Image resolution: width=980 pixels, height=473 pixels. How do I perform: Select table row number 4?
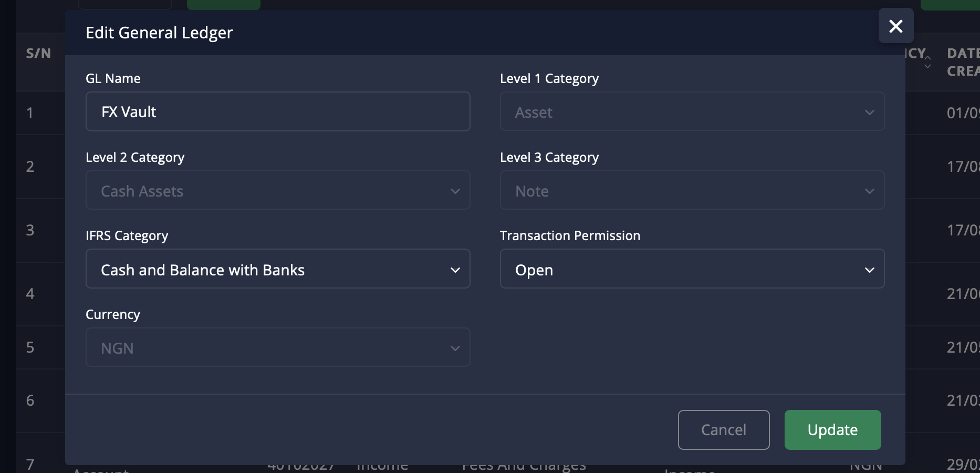(x=30, y=294)
